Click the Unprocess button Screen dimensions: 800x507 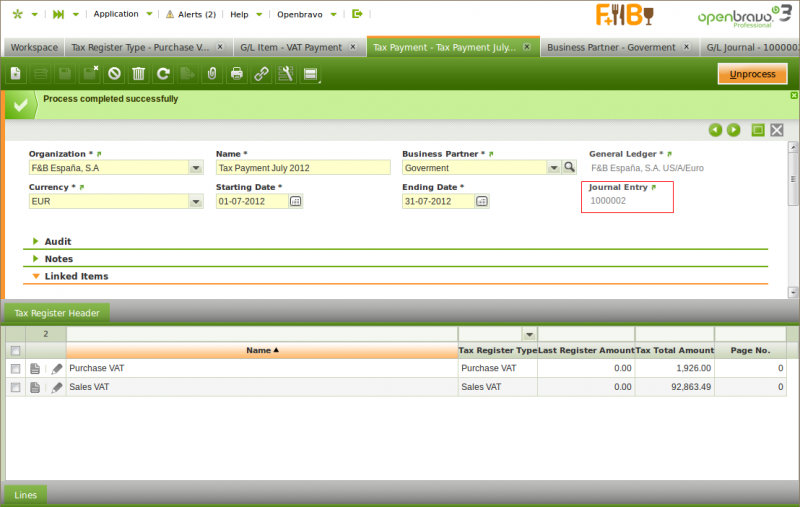(x=752, y=74)
